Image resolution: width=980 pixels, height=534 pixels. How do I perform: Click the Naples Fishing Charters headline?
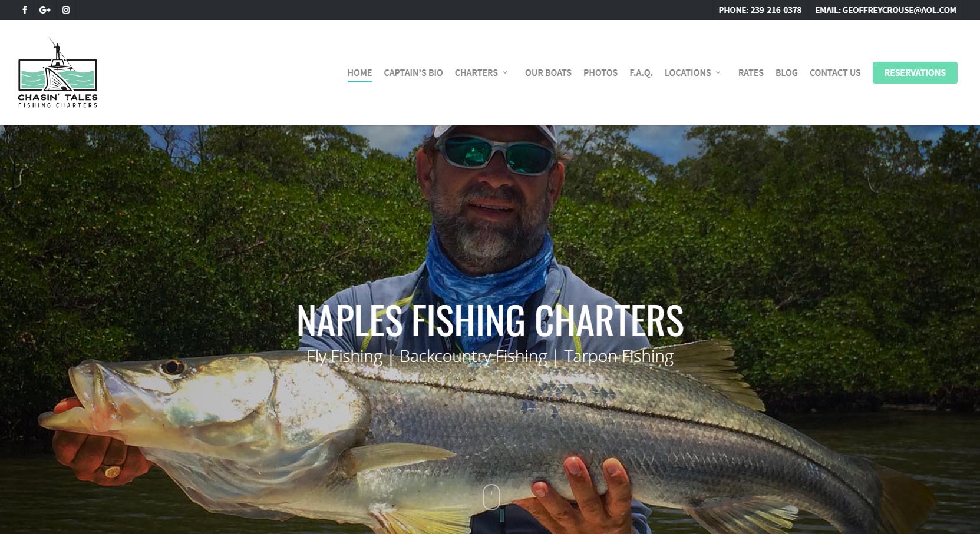490,321
